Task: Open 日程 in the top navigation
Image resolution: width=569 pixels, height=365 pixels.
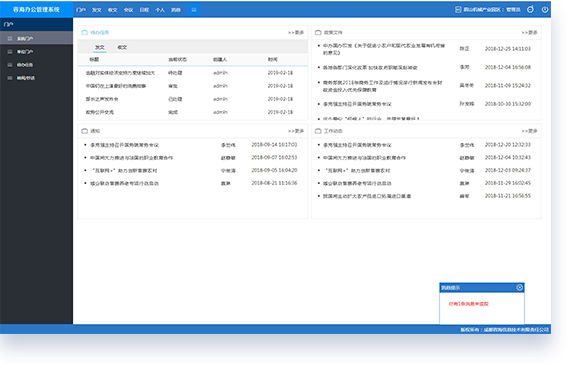Action: tap(144, 10)
